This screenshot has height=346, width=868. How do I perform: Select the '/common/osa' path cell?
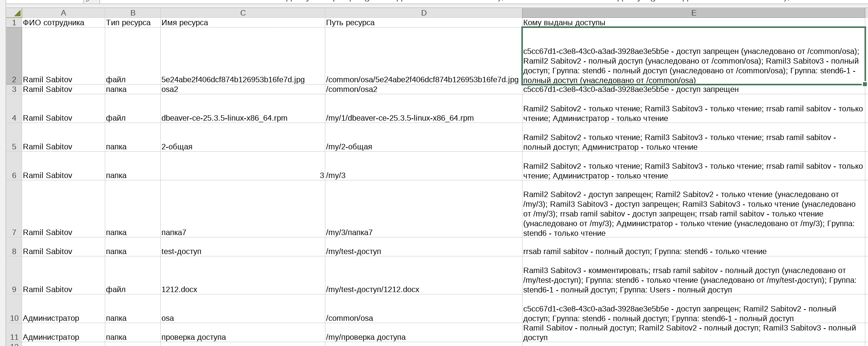point(424,309)
